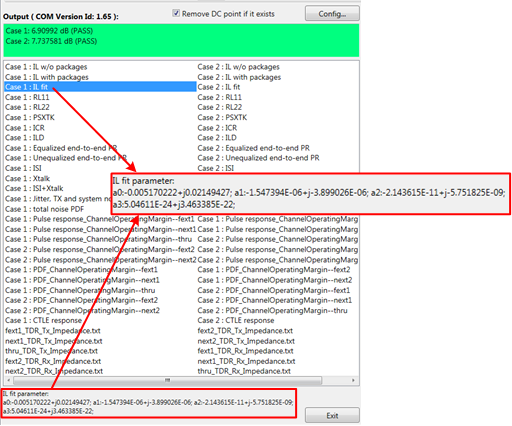
Task: Select Case 1 : IL w/o packages
Action: (x=46, y=67)
